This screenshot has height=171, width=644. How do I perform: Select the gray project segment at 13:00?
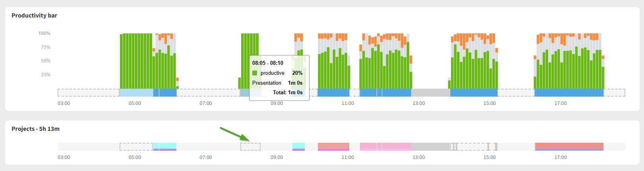(x=430, y=147)
